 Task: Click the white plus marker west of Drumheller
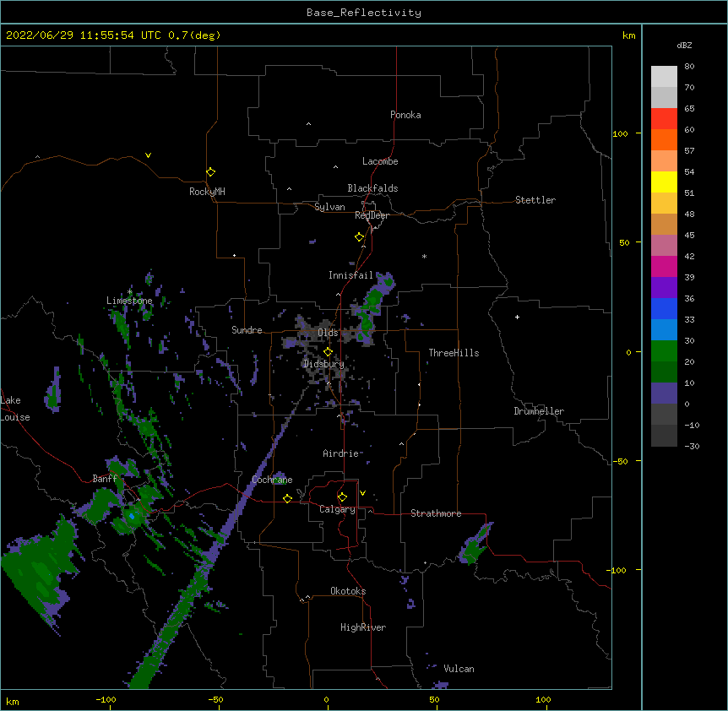point(517,317)
